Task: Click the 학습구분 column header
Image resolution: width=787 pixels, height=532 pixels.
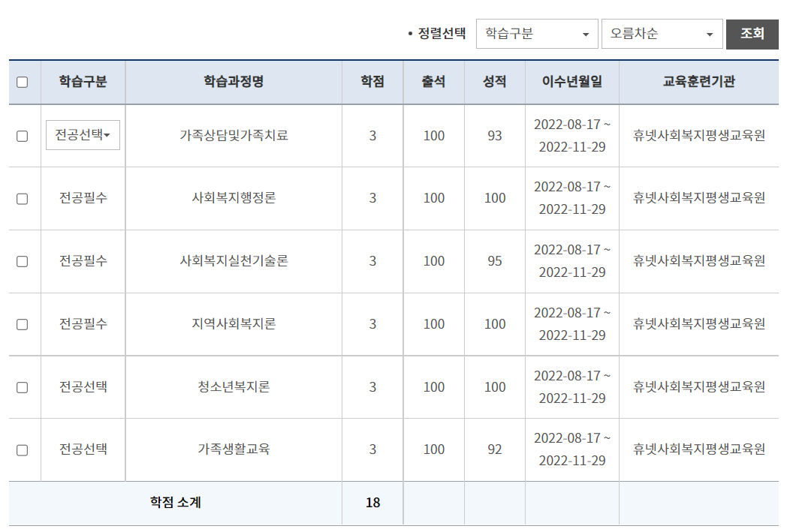Action: [83, 81]
